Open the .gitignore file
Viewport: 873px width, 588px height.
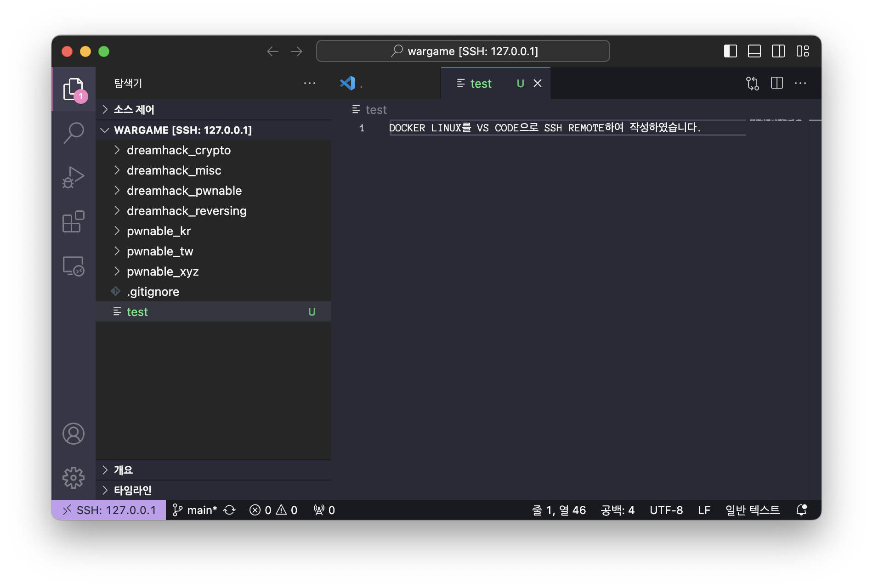click(213, 292)
